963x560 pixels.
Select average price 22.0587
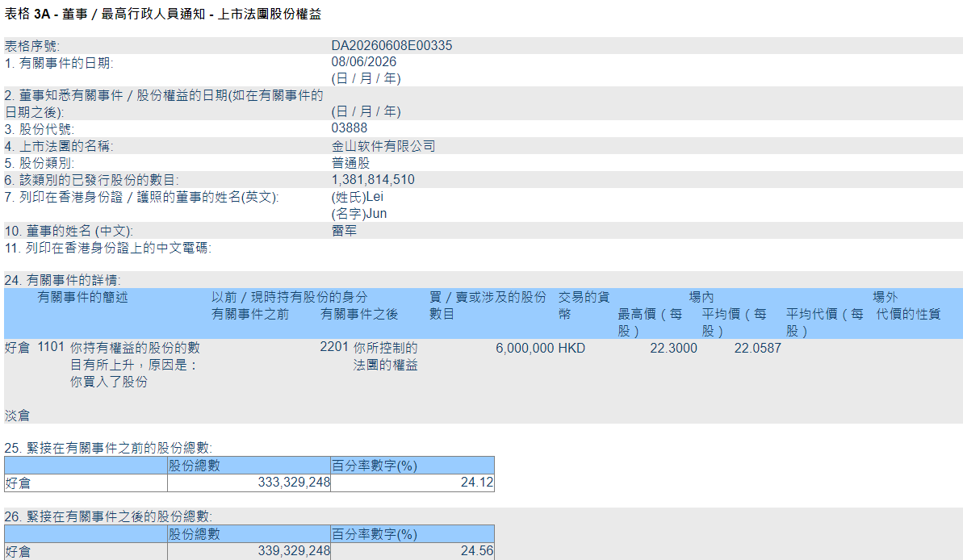pos(758,348)
